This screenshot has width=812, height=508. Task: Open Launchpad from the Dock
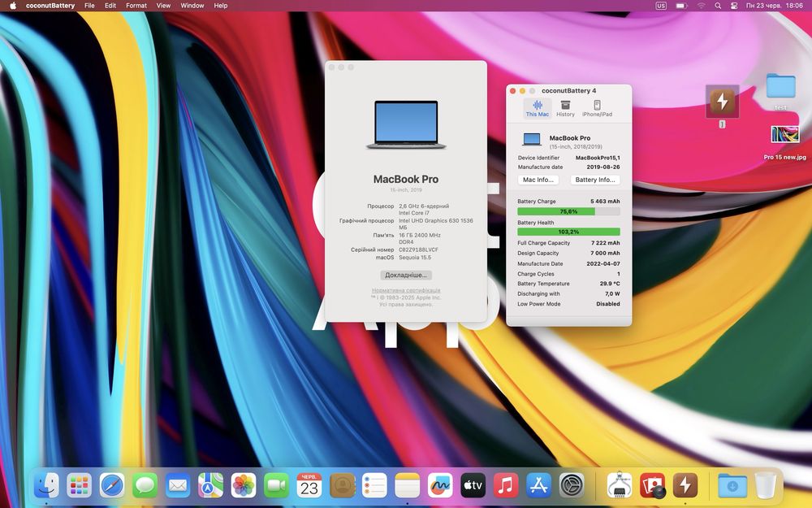pos(80,486)
